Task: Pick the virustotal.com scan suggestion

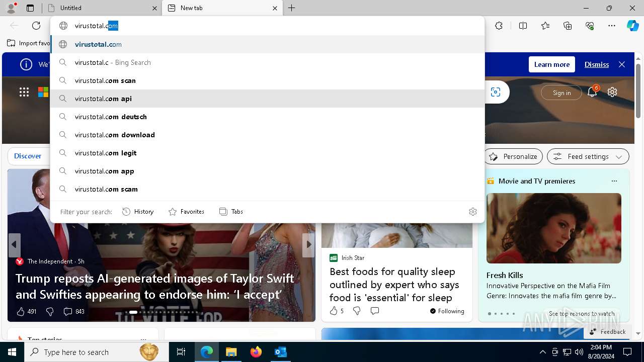Action: tap(267, 80)
